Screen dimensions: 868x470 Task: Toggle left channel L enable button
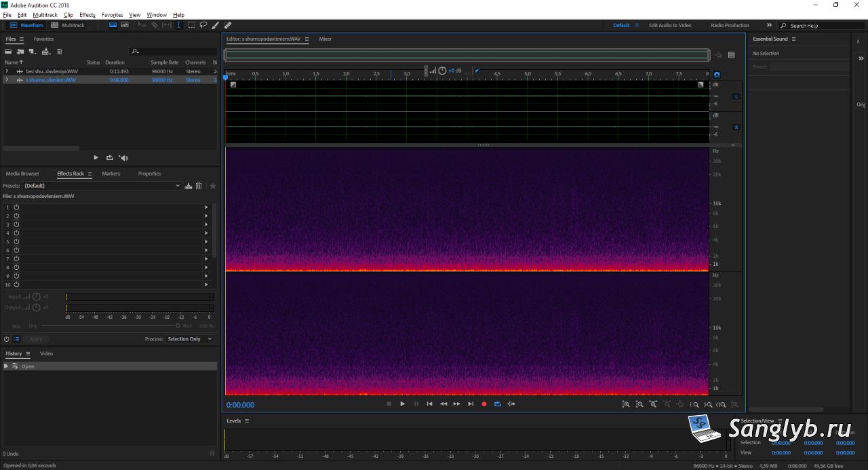pyautogui.click(x=736, y=96)
